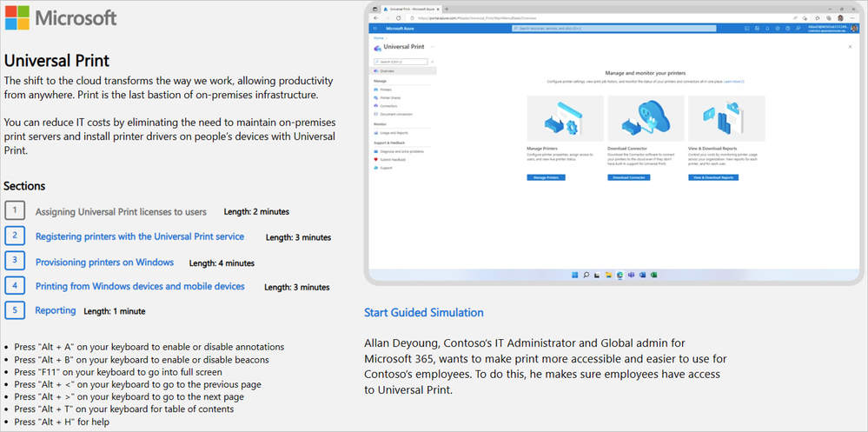Screen dimensions: 868x432
Task: Select Support menu item
Action: coord(383,168)
